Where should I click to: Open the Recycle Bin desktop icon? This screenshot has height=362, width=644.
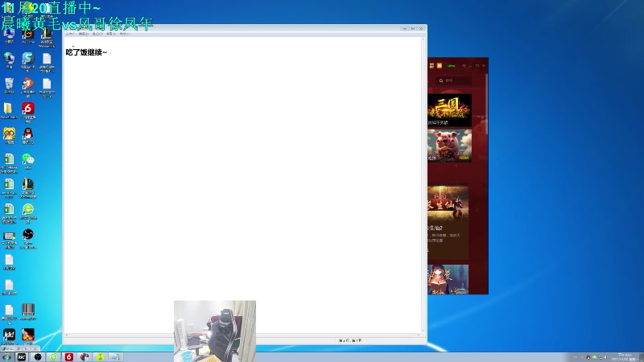pos(9,85)
